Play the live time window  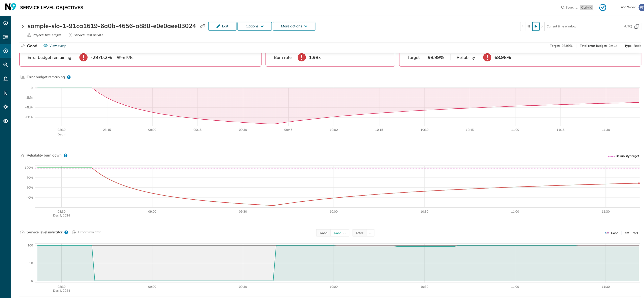(536, 26)
